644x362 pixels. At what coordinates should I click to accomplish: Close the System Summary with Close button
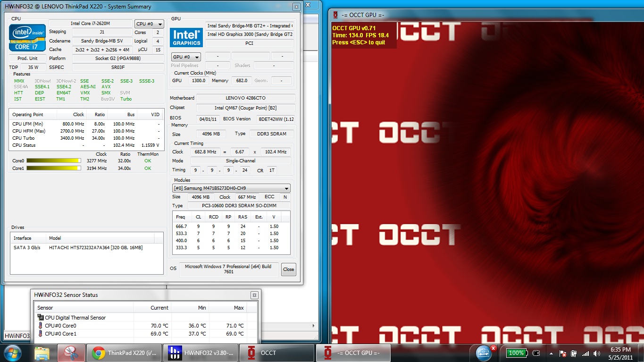coord(288,269)
